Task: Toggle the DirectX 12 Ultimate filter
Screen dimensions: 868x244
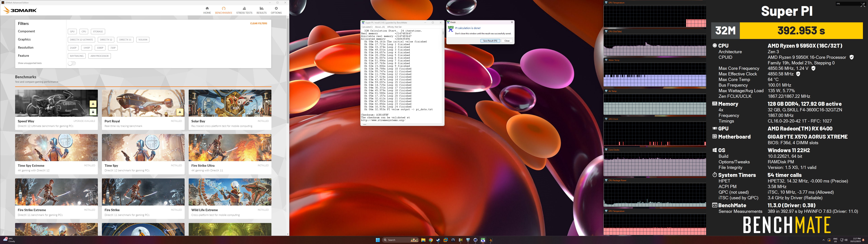Action: coord(81,39)
